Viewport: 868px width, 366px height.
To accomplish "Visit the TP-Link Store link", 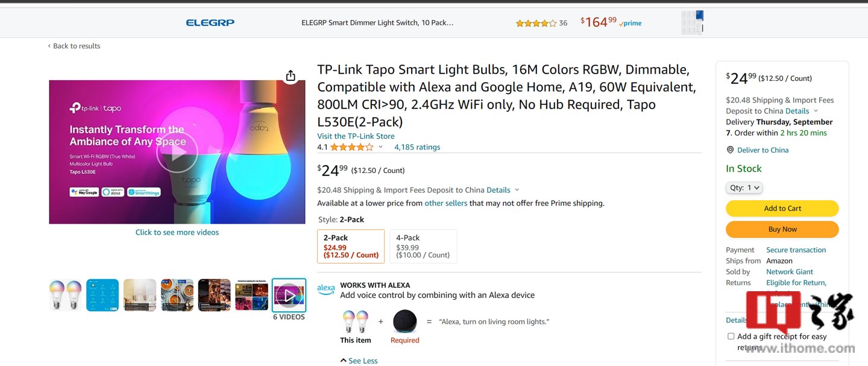I will click(356, 136).
